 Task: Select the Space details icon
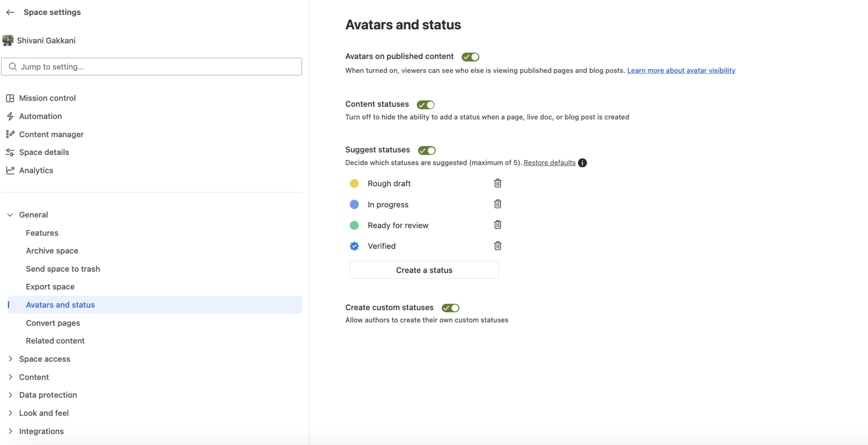[x=10, y=152]
